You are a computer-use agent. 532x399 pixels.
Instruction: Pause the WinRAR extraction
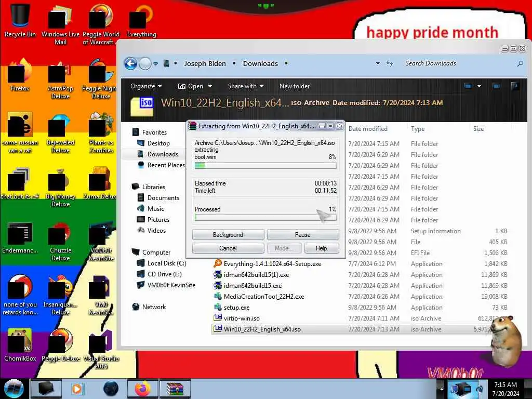pos(303,235)
